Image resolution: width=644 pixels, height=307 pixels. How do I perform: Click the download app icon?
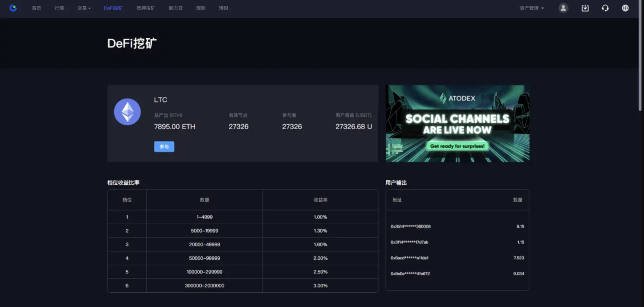585,8
